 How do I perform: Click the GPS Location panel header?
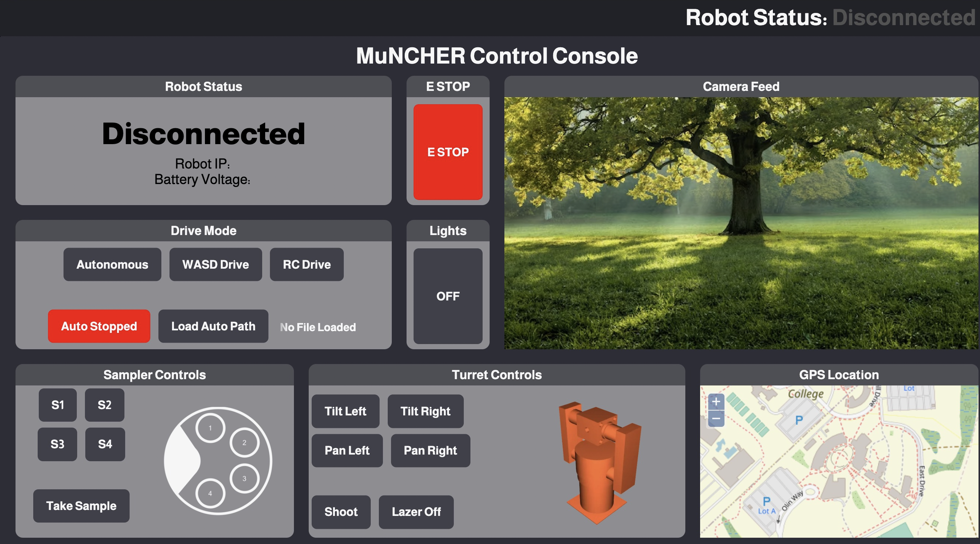click(x=839, y=375)
